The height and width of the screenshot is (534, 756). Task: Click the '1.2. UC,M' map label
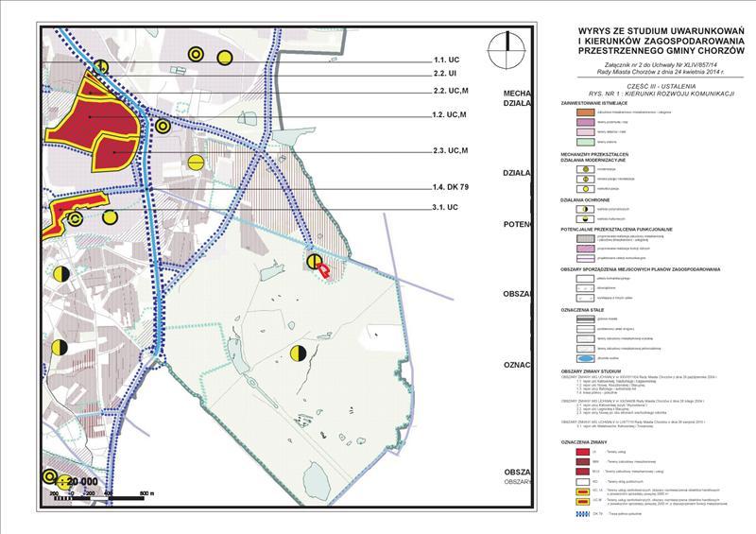(450, 114)
